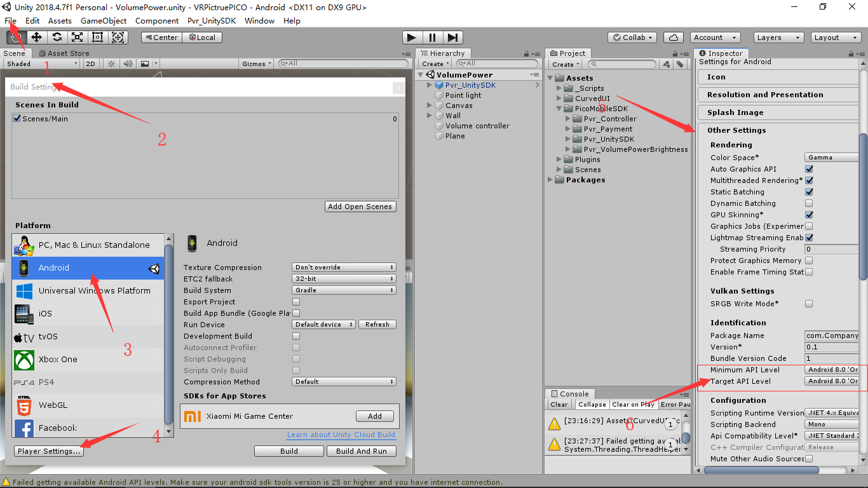868x488 pixels.
Task: Uncheck the Scenes/Main scene in Build Settings
Action: [16, 118]
